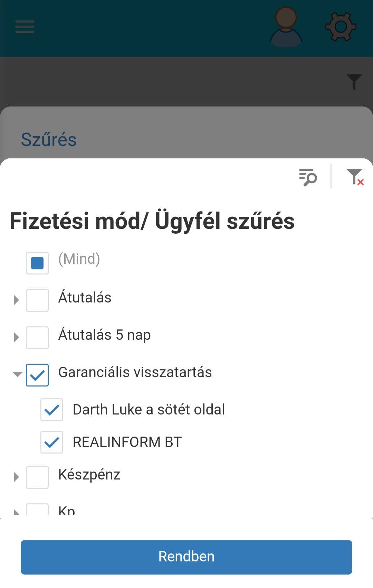Click the dark filter funnel icon

(x=354, y=82)
